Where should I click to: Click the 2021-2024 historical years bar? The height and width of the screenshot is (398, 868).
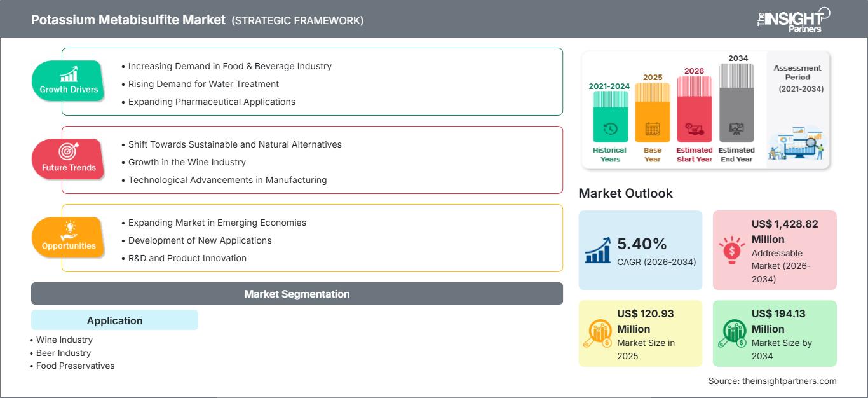click(610, 116)
